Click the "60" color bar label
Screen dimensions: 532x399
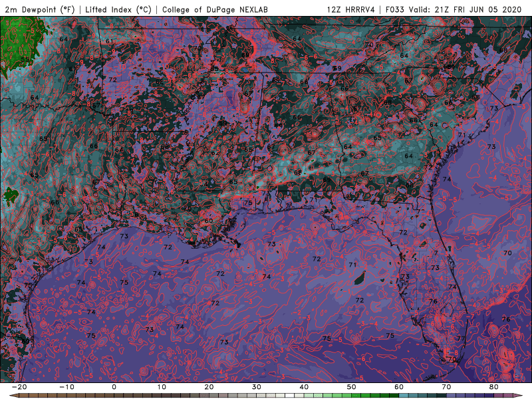399,387
